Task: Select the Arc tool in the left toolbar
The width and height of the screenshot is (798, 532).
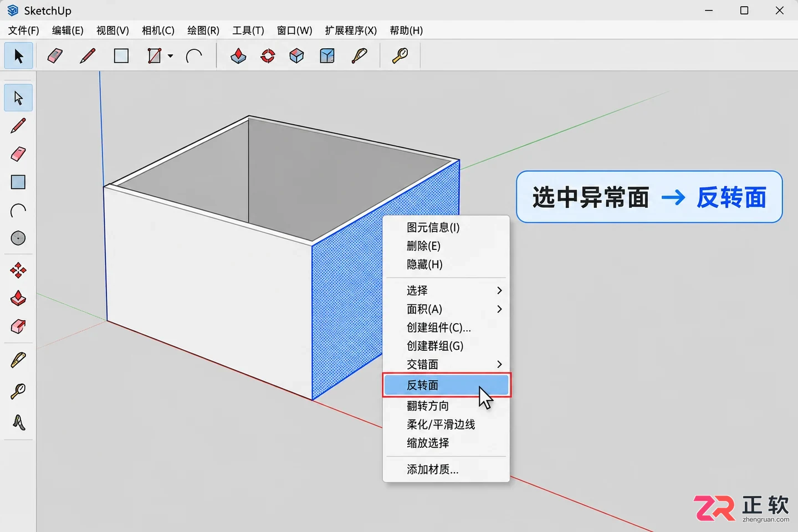Action: pos(18,211)
